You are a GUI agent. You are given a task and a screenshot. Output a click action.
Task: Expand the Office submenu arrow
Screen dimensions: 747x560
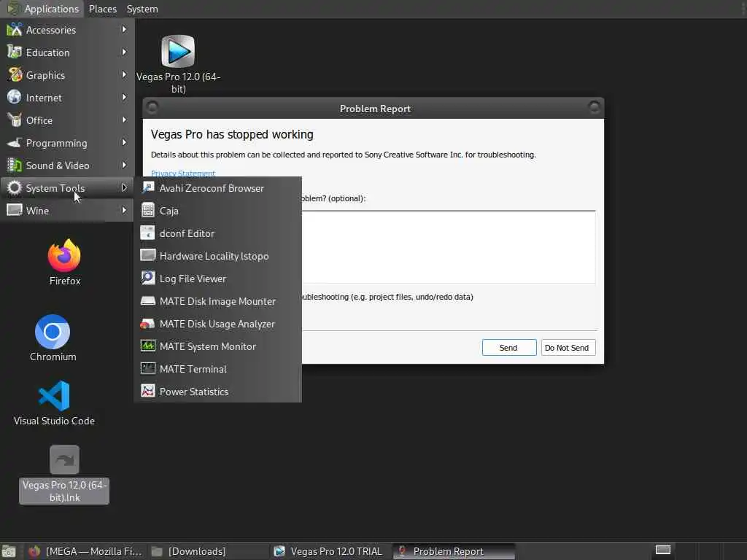[x=124, y=120]
